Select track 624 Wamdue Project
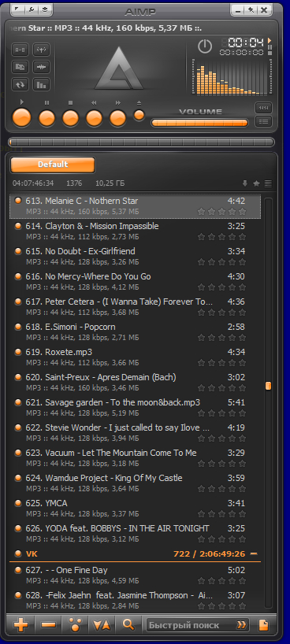This screenshot has height=644, width=290. (x=135, y=483)
